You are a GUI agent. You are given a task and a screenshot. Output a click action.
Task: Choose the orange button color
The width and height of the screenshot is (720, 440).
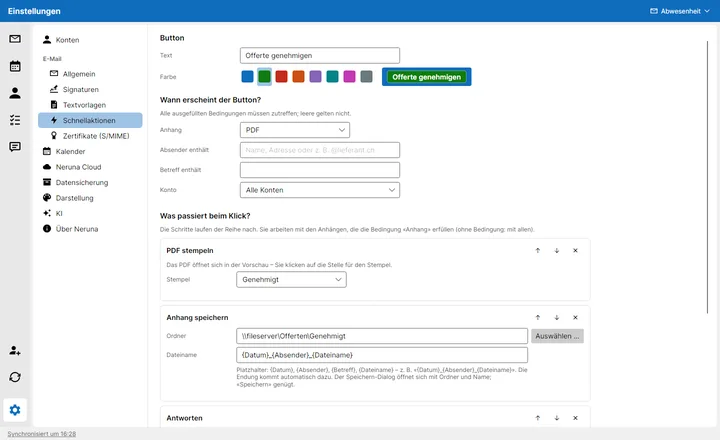[x=298, y=77]
